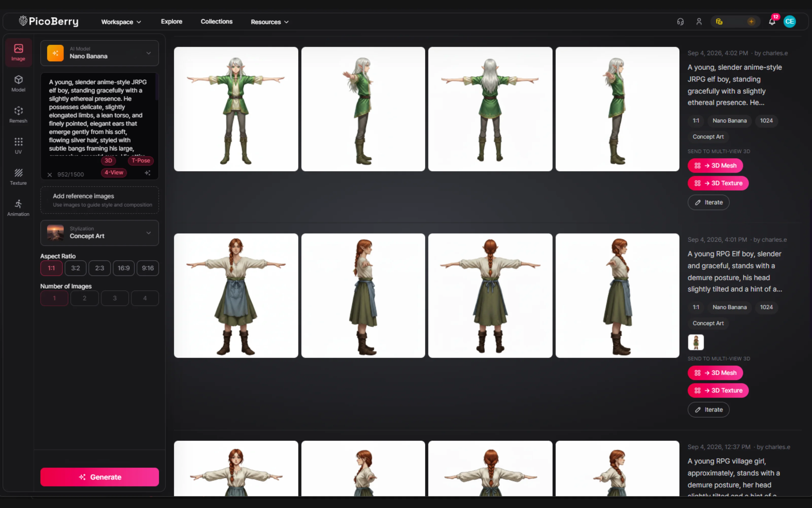Send RPG Elf boy to 3D Texture
Viewport: 812px width, 508px height.
click(x=718, y=390)
